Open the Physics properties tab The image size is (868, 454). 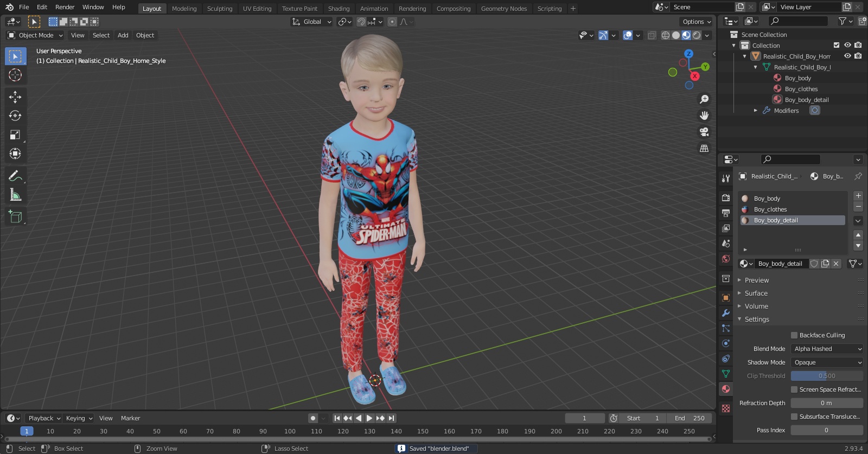point(726,343)
